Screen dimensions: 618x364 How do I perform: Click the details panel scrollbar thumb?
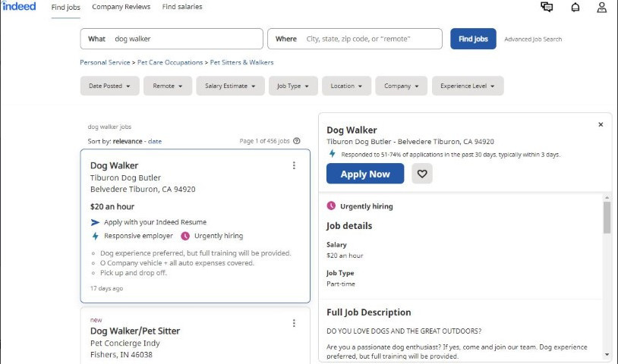(x=607, y=218)
